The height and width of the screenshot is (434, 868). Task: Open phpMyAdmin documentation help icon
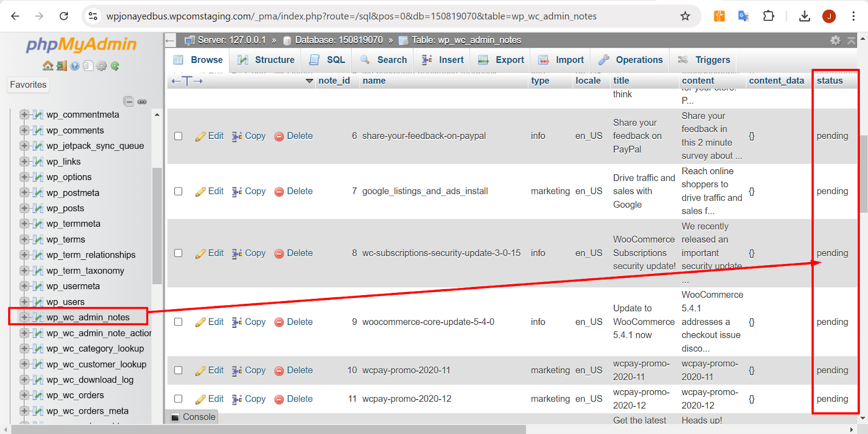[x=75, y=66]
